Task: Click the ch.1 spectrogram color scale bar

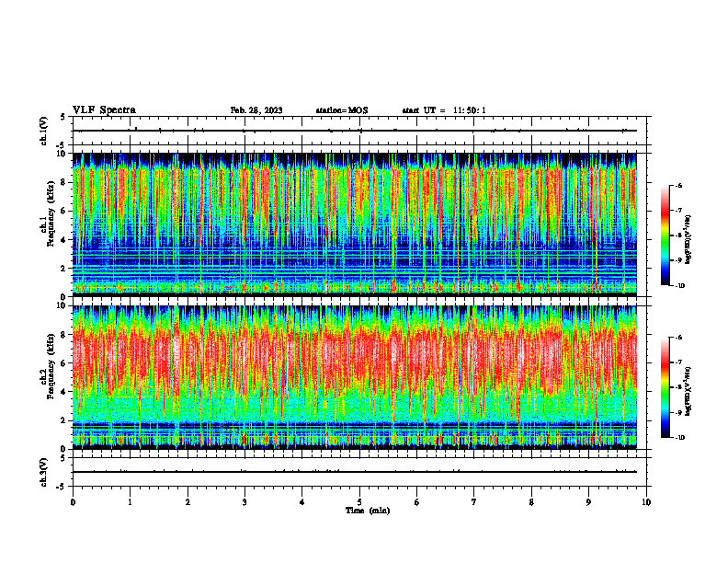Action: [665, 236]
